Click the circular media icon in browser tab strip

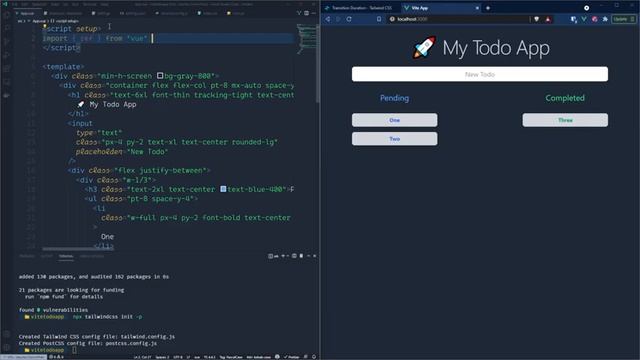[587, 8]
